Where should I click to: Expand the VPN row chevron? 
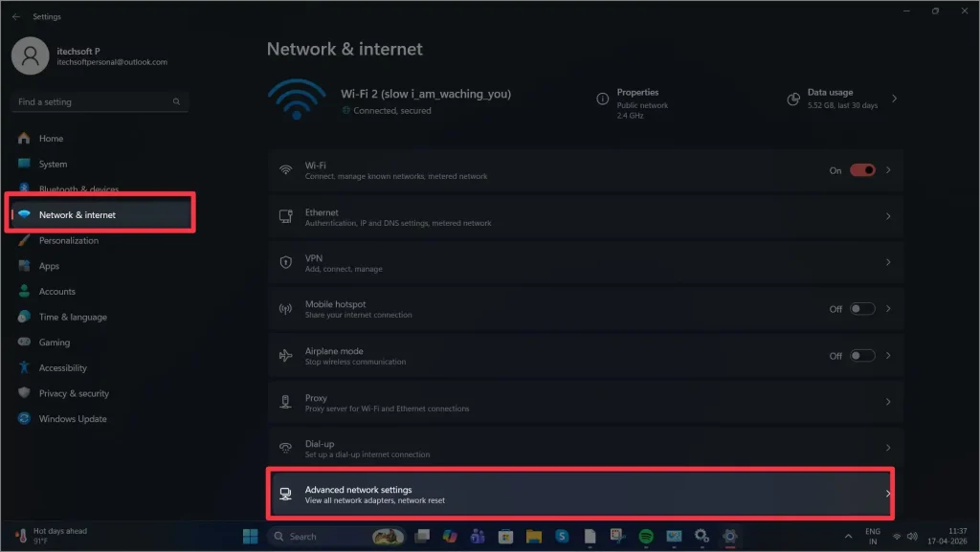pos(888,262)
